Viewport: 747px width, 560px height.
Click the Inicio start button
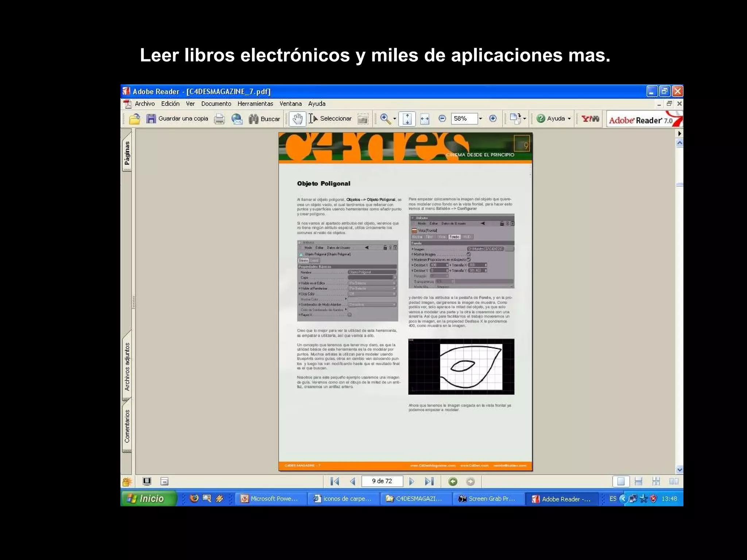[149, 498]
